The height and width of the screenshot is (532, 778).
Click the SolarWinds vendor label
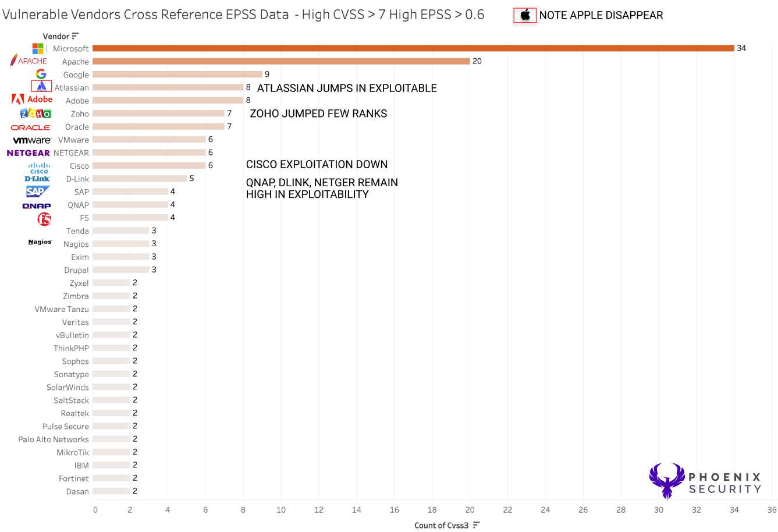click(x=68, y=388)
